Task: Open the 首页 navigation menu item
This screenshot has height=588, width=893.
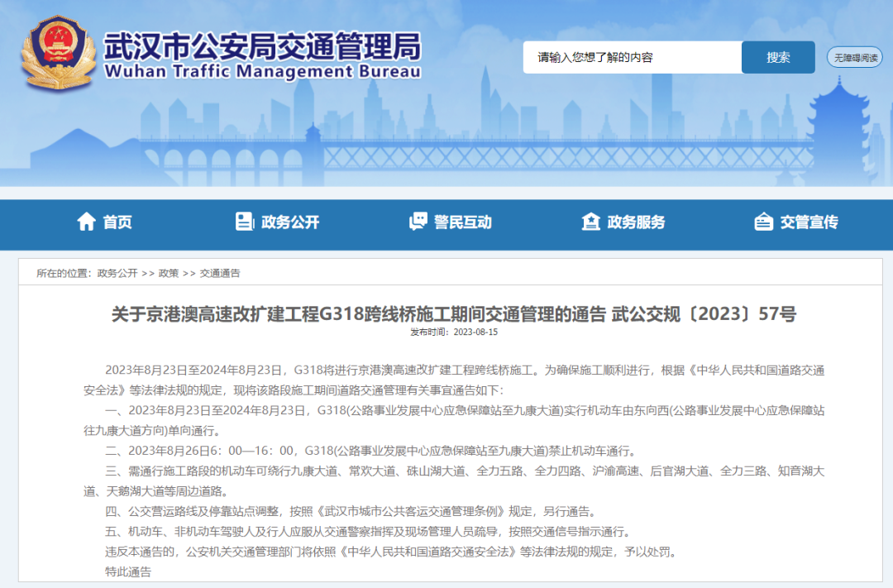Action: click(117, 222)
